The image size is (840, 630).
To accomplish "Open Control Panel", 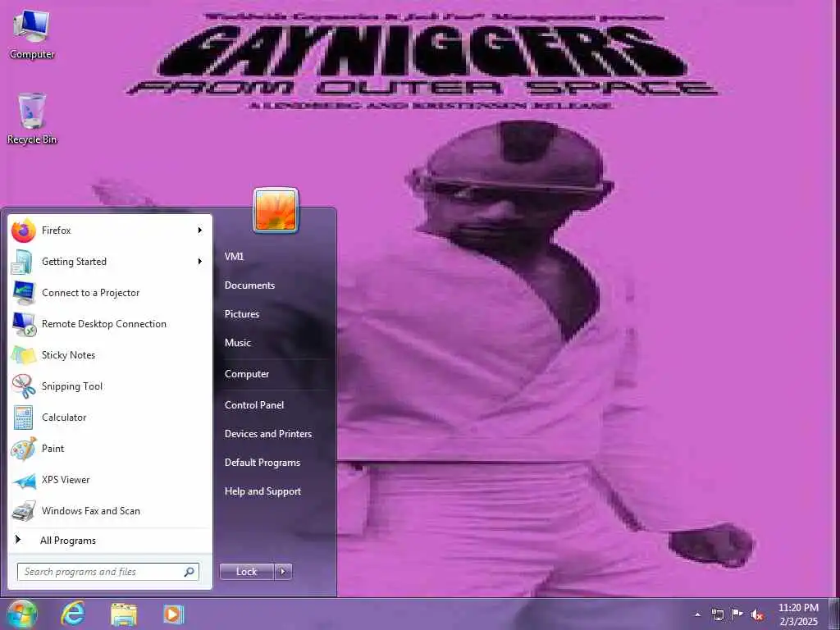I will [254, 405].
